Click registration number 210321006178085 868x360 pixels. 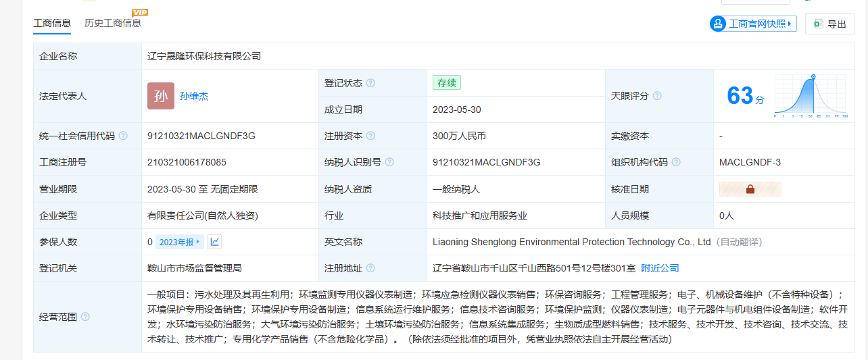point(187,162)
